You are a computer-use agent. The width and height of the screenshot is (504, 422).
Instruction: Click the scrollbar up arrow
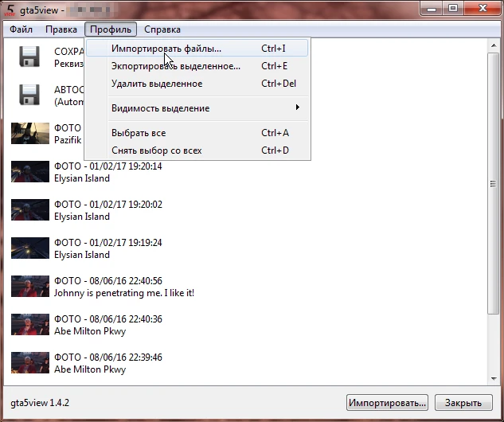tap(494, 45)
